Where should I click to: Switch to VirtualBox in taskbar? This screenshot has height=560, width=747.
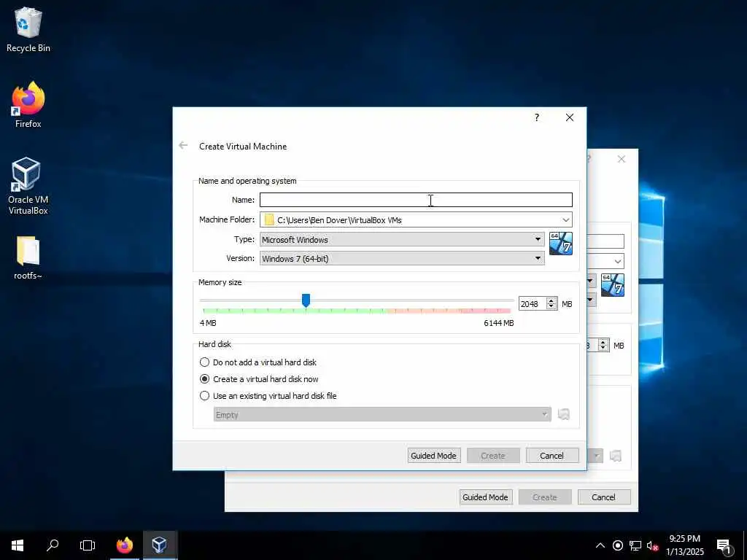pyautogui.click(x=160, y=545)
